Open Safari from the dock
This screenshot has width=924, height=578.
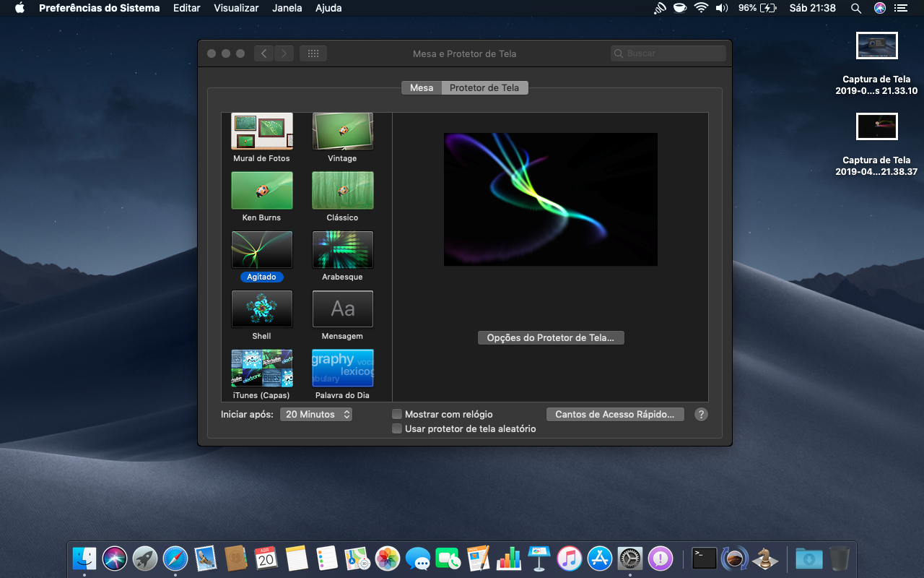tap(175, 558)
